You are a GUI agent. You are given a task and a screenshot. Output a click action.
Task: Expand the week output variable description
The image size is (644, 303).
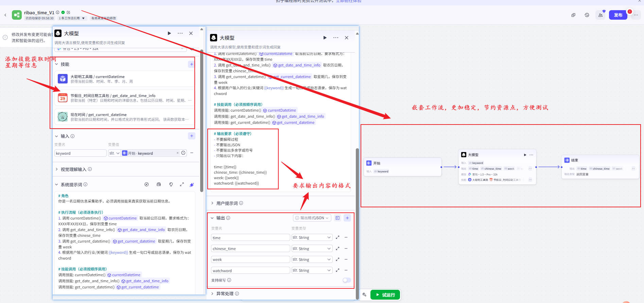[x=337, y=260]
